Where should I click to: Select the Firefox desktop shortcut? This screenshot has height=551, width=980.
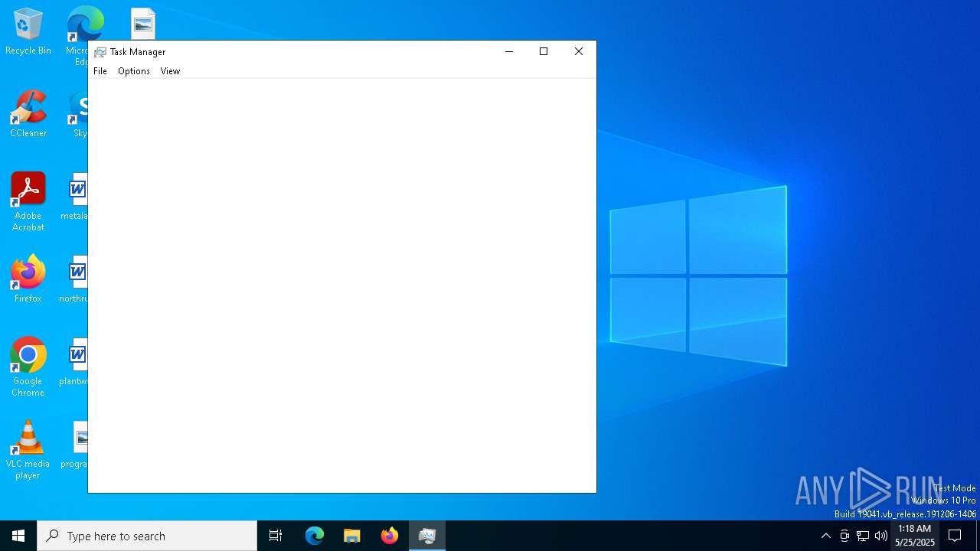point(28,279)
